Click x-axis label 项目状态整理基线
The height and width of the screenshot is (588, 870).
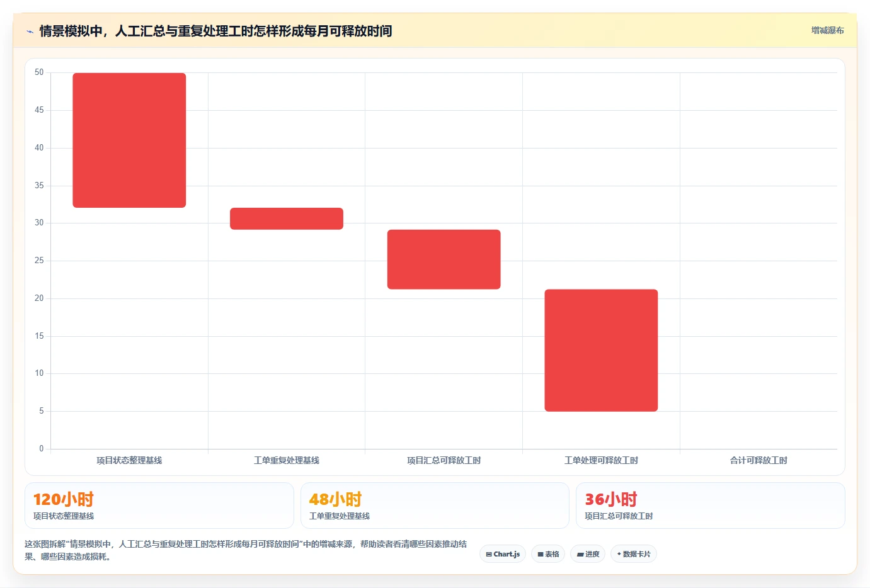129,460
